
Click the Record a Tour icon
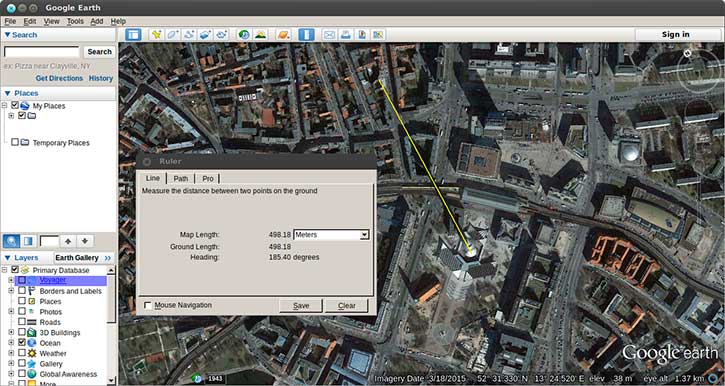click(222, 35)
